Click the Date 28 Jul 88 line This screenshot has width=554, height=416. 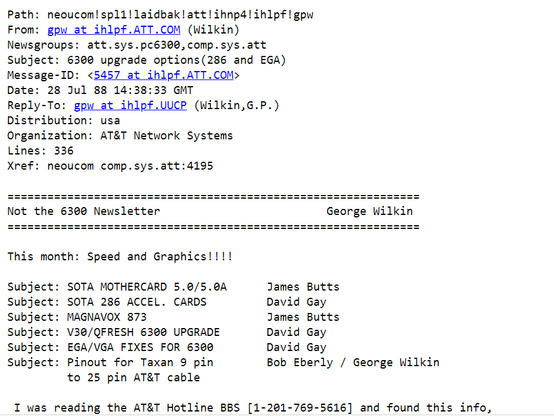[100, 90]
